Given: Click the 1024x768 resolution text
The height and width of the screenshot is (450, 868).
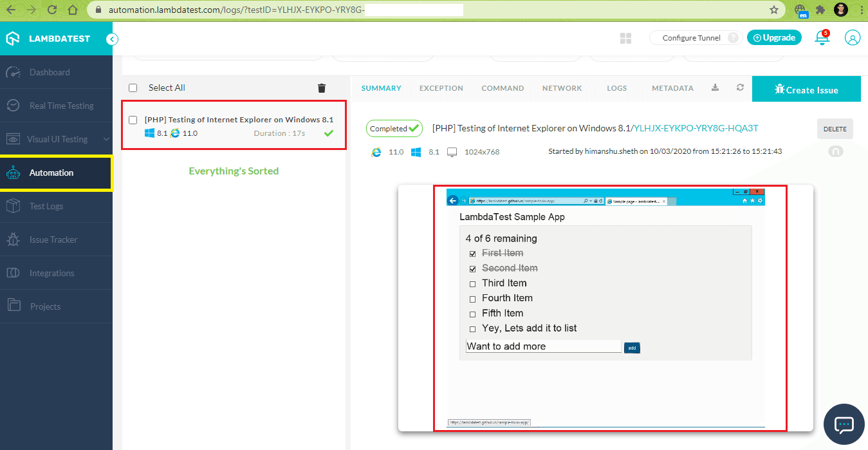Looking at the screenshot, I should pyautogui.click(x=481, y=152).
